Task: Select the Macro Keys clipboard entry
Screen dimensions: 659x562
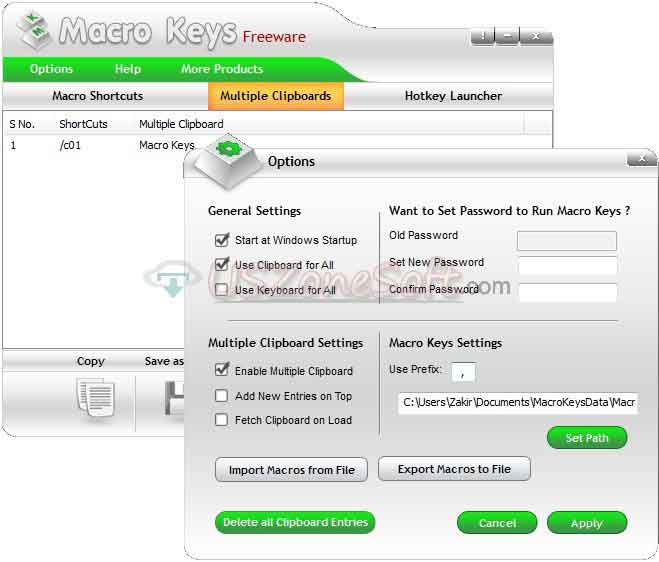Action: 167,145
